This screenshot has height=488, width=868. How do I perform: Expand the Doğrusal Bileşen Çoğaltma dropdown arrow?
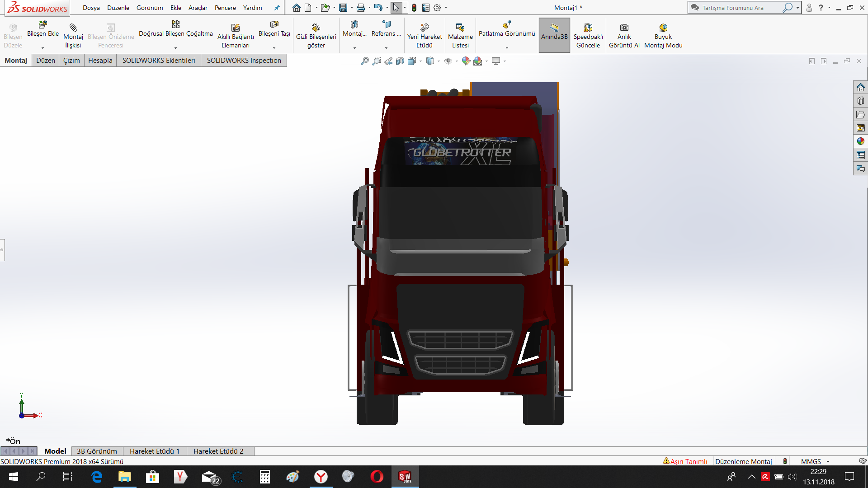click(x=176, y=48)
